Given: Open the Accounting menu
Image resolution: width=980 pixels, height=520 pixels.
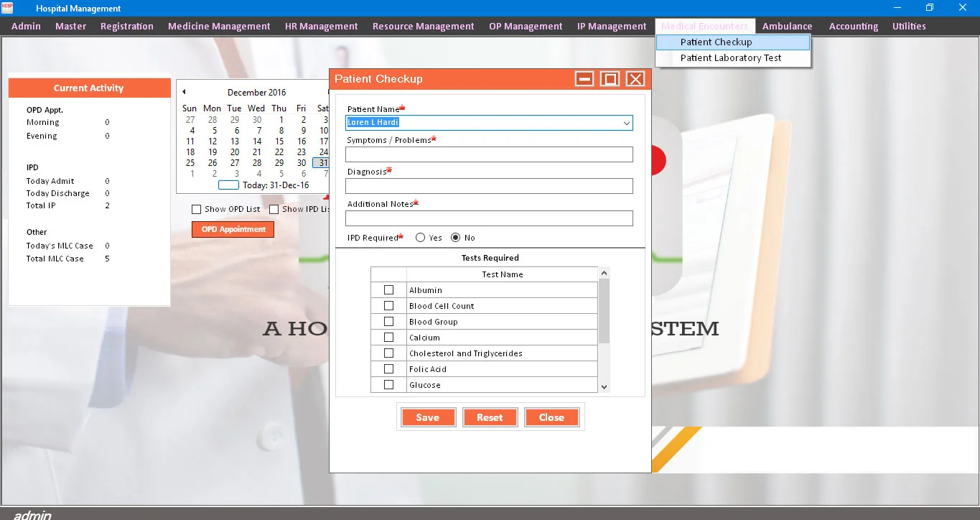Looking at the screenshot, I should pos(853,27).
